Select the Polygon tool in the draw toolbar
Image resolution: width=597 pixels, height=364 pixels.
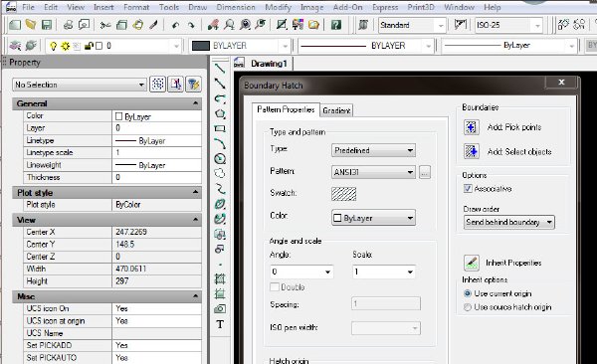pyautogui.click(x=220, y=113)
